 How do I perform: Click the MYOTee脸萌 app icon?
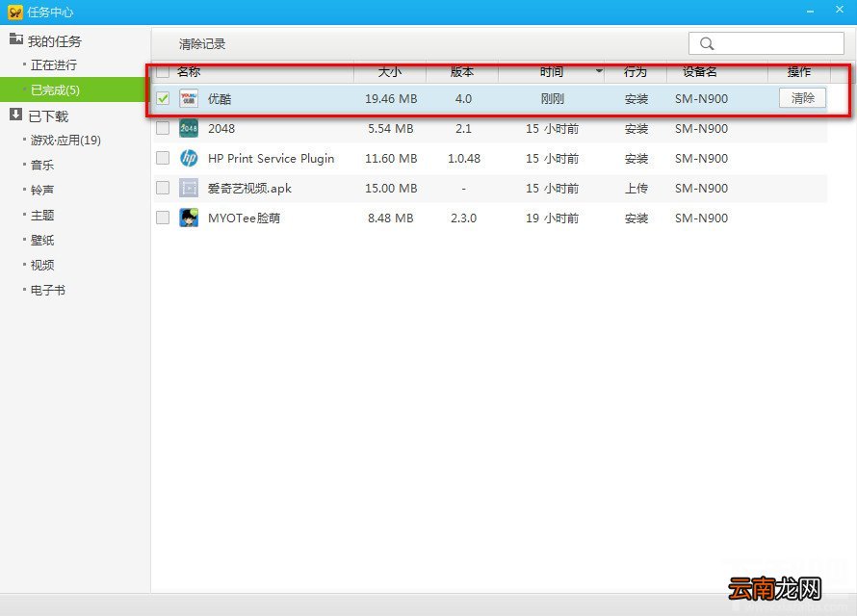tap(189, 218)
